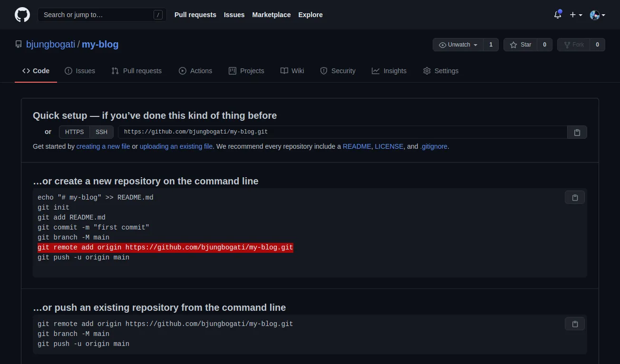The width and height of the screenshot is (620, 364).
Task: Copy the repository URL with clipboard icon
Action: [577, 132]
